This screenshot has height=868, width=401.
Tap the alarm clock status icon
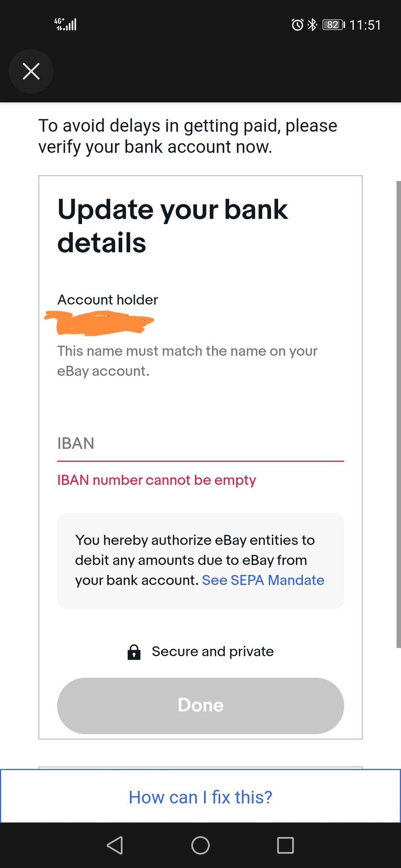tap(297, 25)
